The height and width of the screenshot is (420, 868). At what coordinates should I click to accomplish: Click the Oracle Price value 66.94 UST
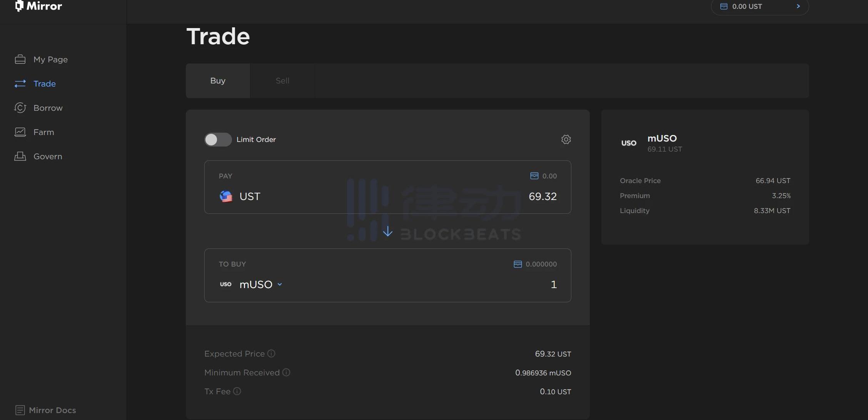[x=773, y=180]
